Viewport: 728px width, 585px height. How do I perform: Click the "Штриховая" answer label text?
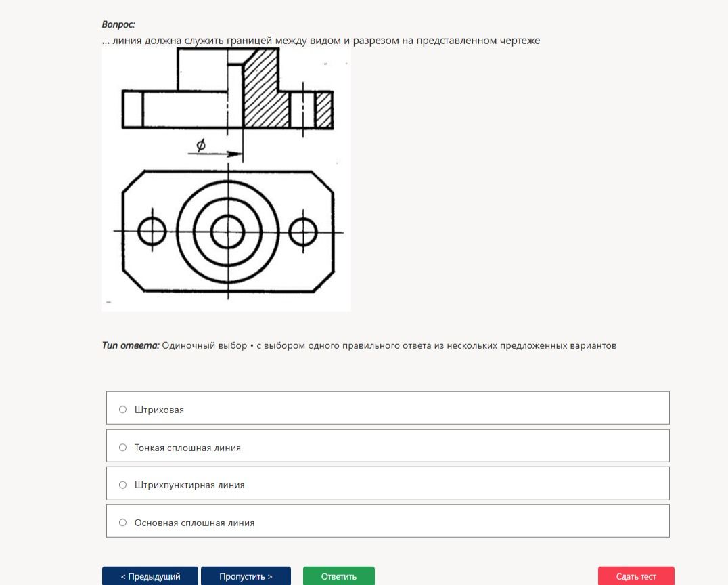pos(159,410)
